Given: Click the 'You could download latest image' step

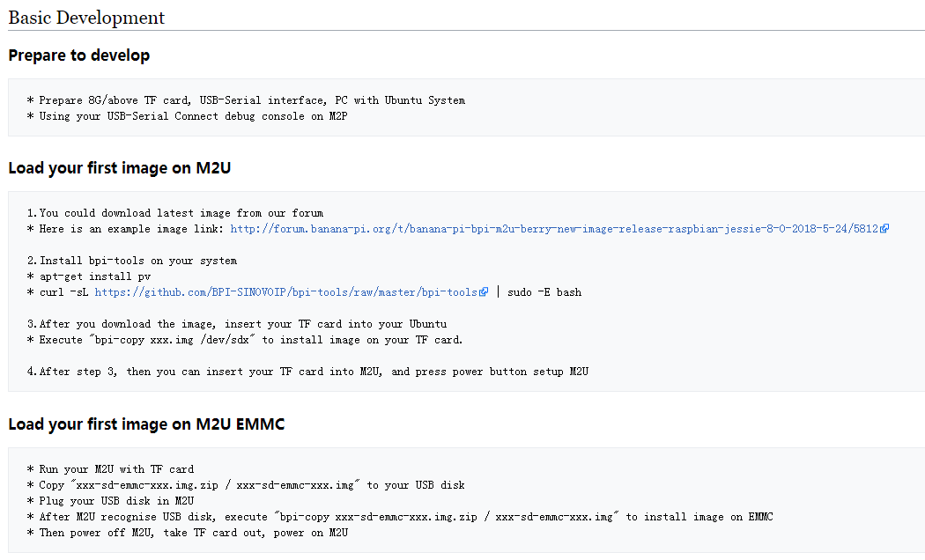Looking at the screenshot, I should tap(175, 213).
